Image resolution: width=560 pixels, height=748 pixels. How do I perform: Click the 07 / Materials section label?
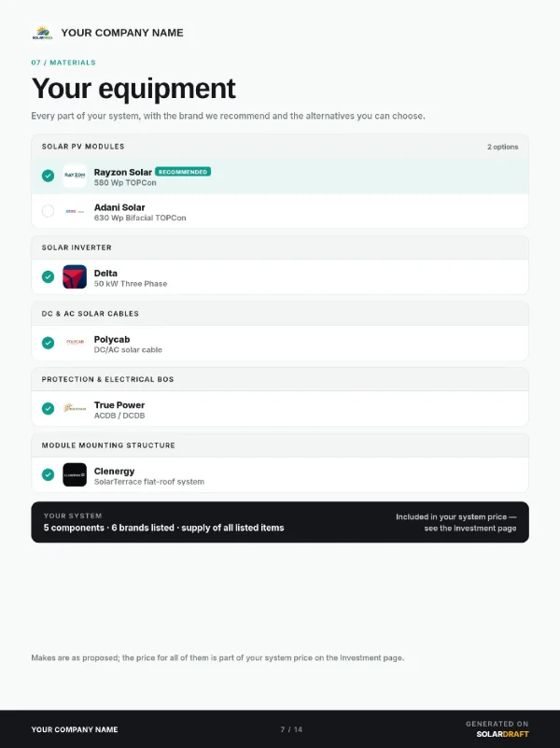click(x=63, y=63)
